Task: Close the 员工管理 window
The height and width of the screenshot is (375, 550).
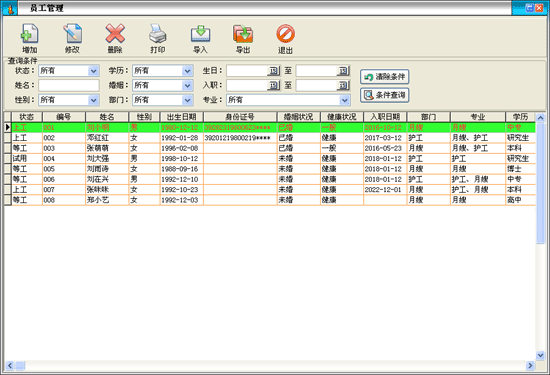Action: point(539,8)
